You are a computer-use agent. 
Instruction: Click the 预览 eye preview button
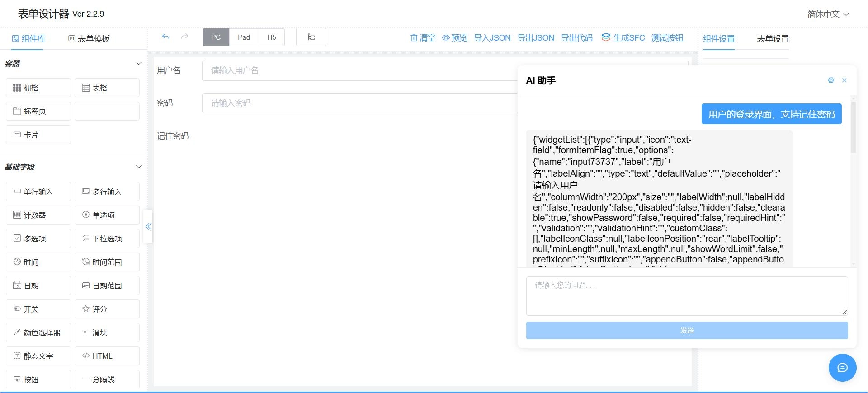point(455,38)
